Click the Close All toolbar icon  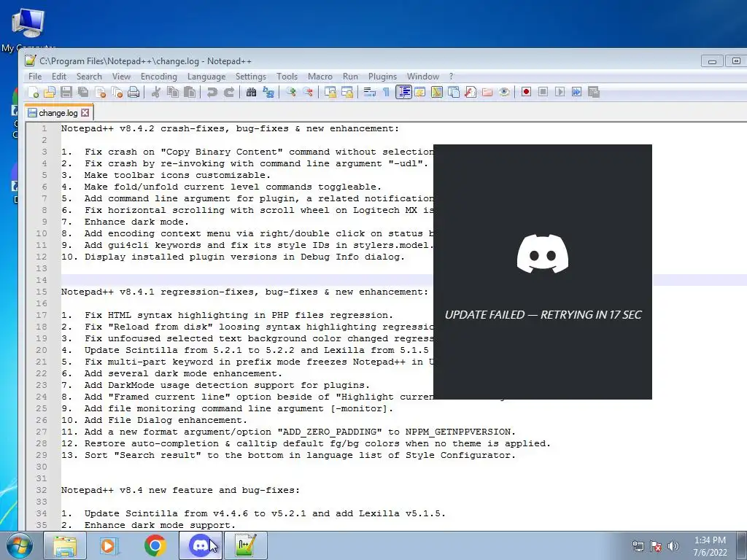117,92
